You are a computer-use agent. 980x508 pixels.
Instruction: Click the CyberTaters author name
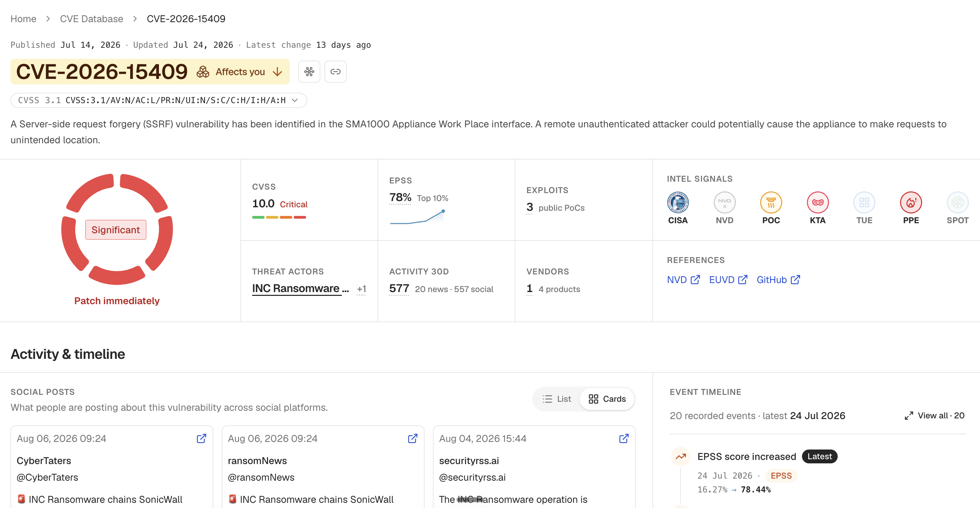[44, 461]
